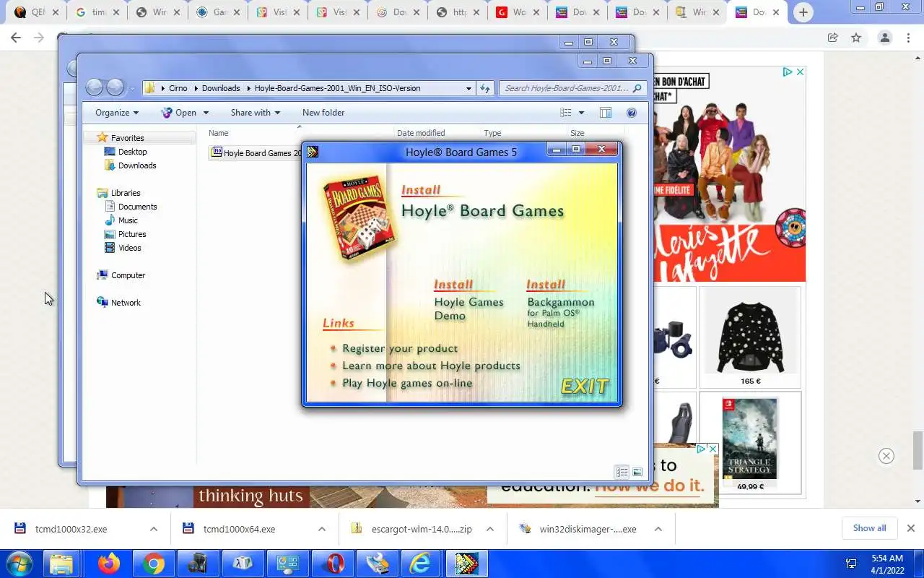Switch to large thumbnails view icon
Image resolution: width=924 pixels, height=578 pixels.
[x=637, y=472]
